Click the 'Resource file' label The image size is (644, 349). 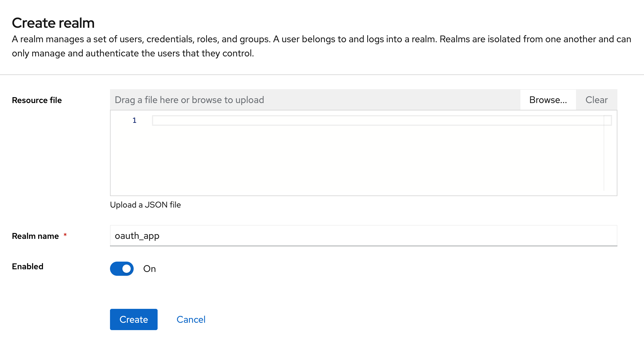tap(37, 100)
